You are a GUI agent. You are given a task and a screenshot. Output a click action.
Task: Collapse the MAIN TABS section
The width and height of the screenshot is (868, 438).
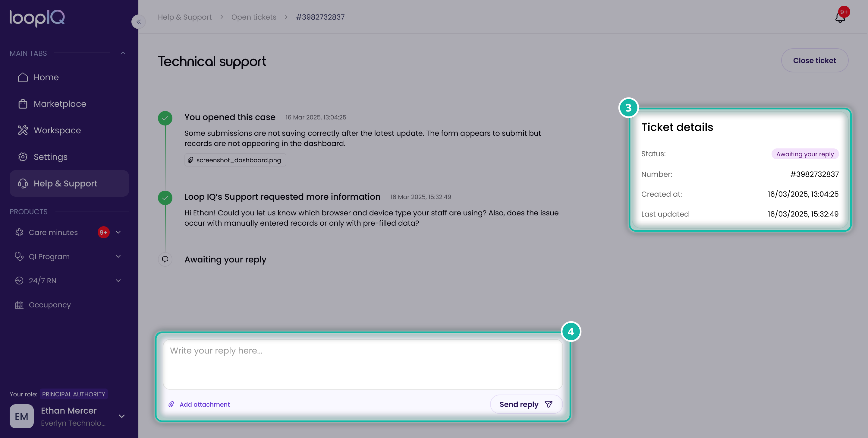(123, 53)
